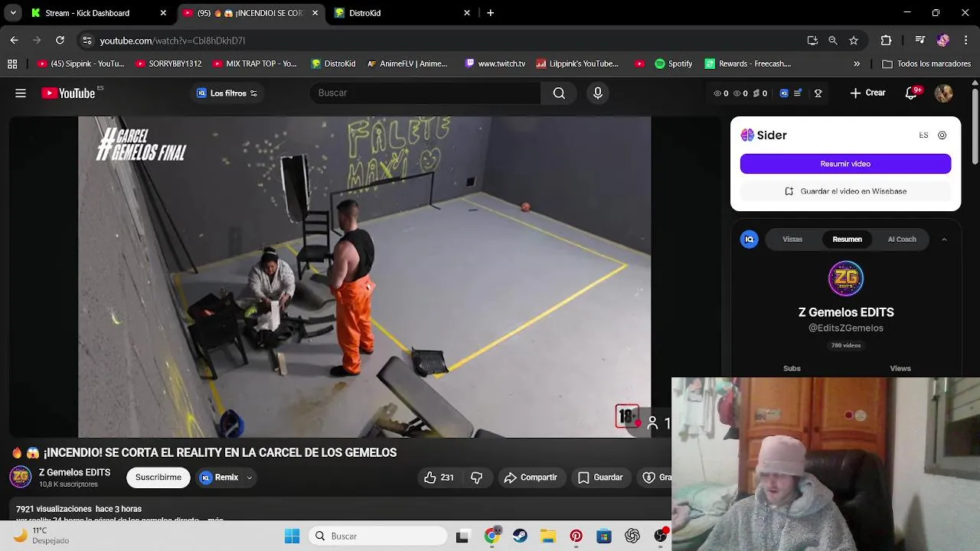Screen dimensions: 980x551
Task: Click Compartir button
Action: (x=531, y=478)
